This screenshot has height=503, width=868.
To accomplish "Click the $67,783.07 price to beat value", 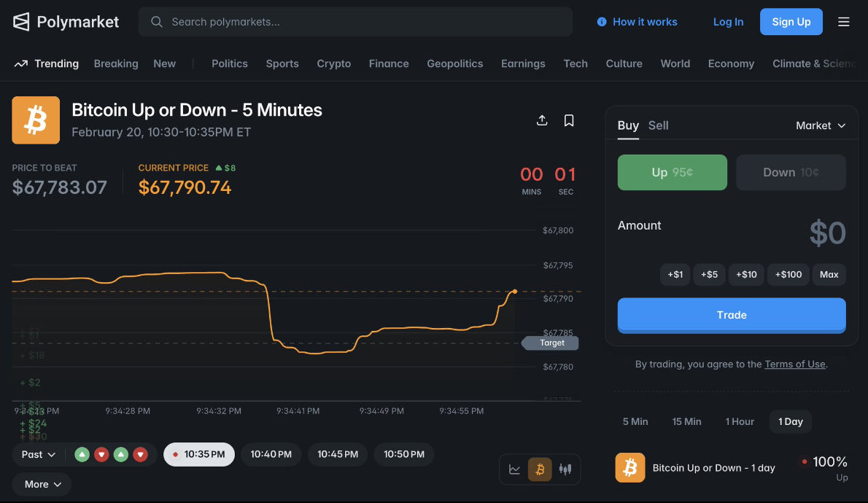I will tap(59, 187).
